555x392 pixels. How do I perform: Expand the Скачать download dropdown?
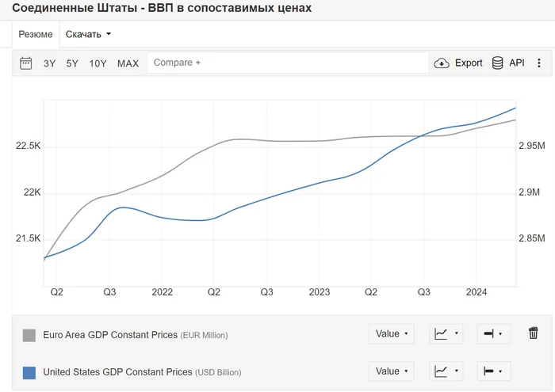[88, 34]
